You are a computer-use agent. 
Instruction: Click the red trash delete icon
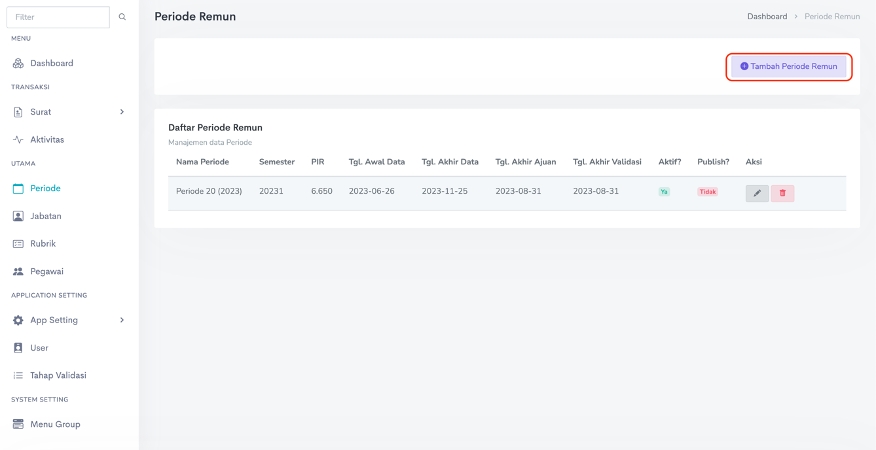782,193
